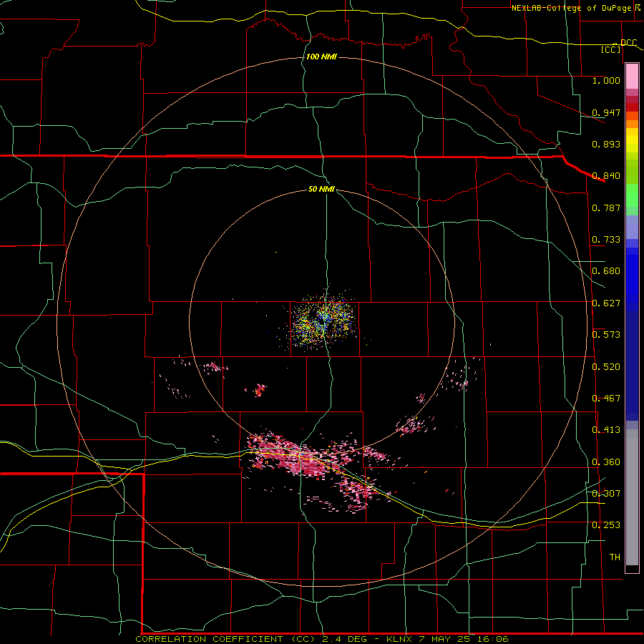Click the 0.680 color scale value

pos(606,271)
